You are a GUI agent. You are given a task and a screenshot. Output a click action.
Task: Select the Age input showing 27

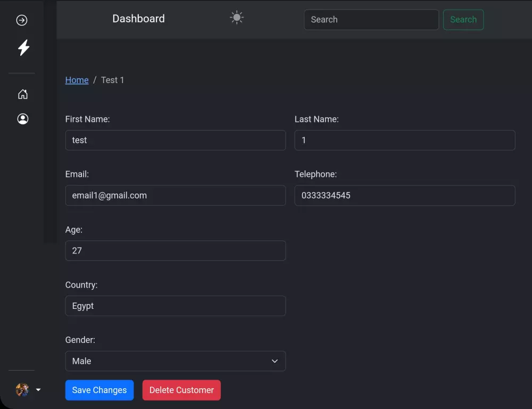176,250
